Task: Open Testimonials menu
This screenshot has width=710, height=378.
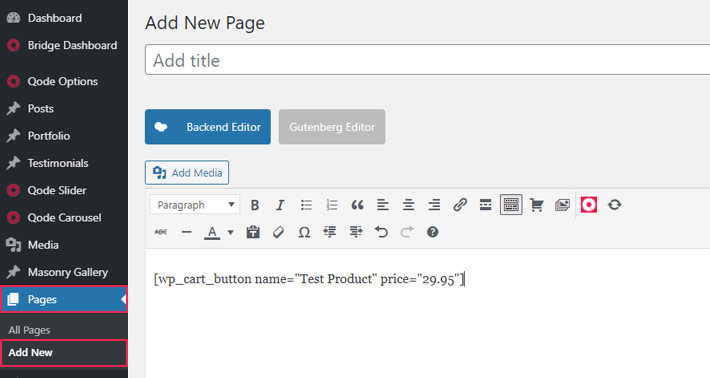Action: [58, 163]
